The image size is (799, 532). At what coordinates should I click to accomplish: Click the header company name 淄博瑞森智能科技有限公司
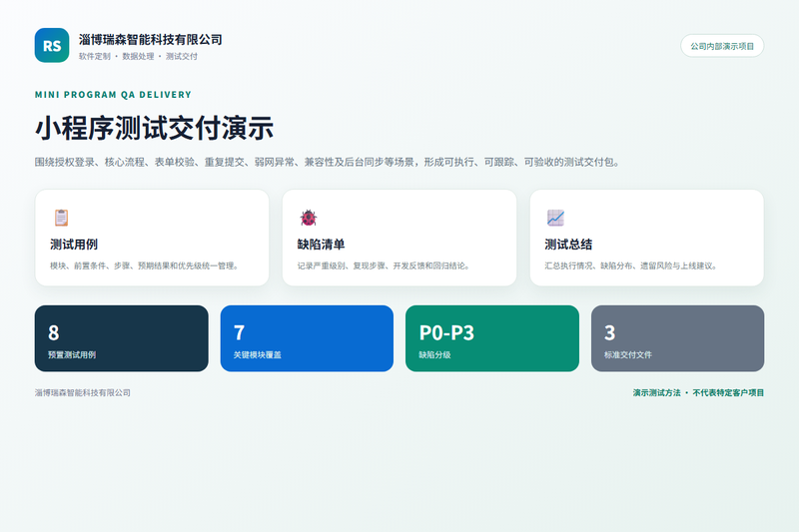click(x=151, y=40)
